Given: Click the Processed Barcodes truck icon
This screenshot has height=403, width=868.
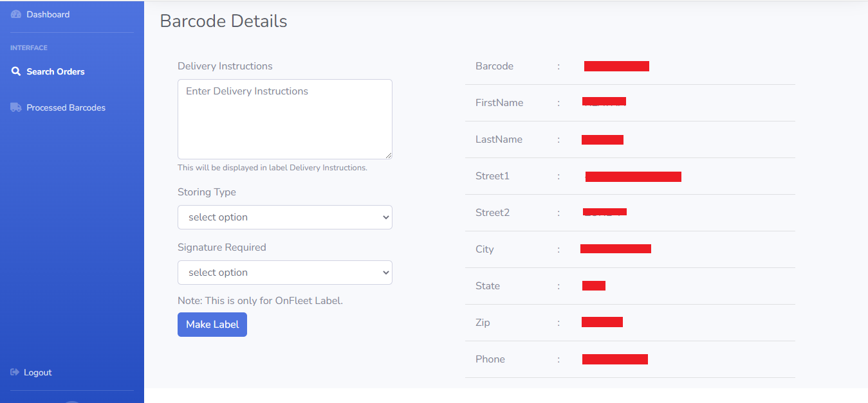Looking at the screenshot, I should pos(16,107).
